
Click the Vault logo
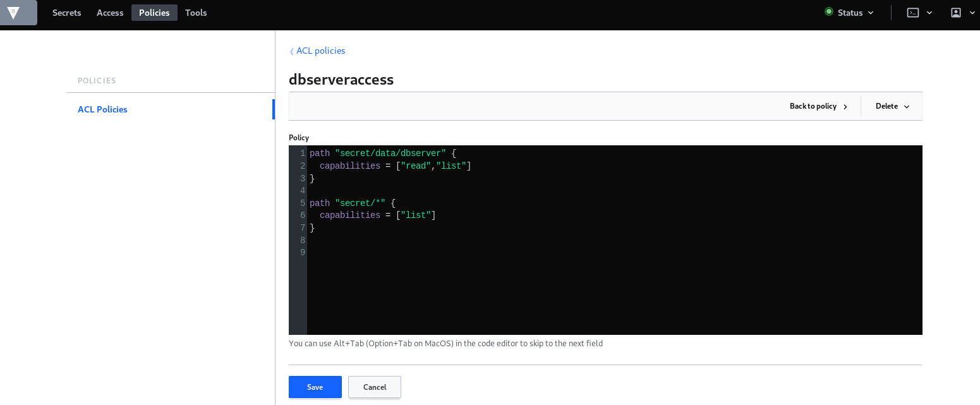[x=18, y=12]
